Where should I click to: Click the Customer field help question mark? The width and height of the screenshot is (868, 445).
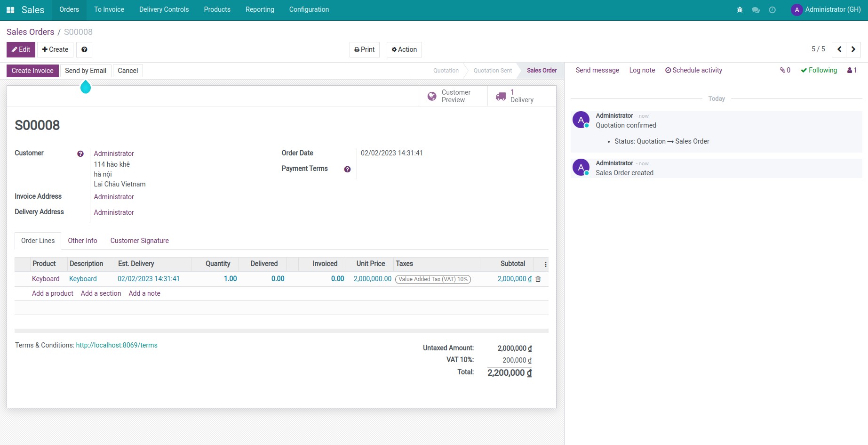[80, 153]
